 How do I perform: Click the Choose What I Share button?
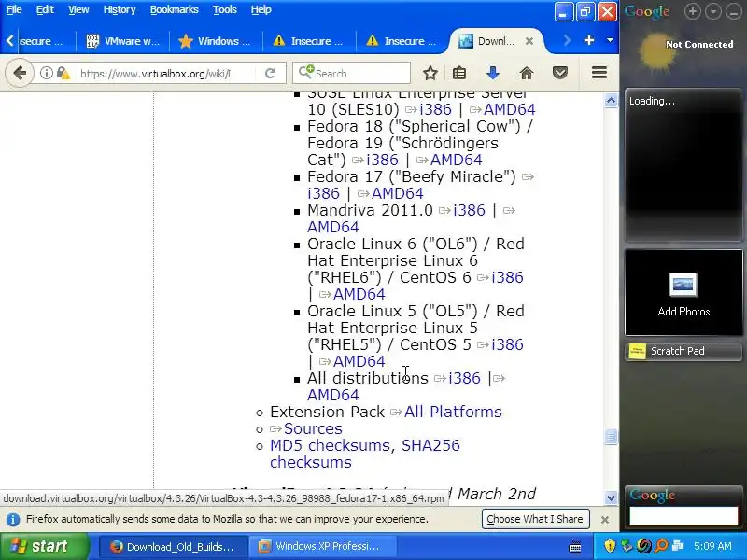click(x=535, y=519)
